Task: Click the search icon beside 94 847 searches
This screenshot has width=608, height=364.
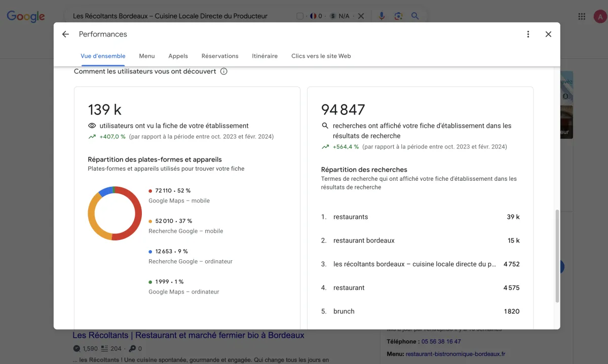Action: click(x=325, y=126)
